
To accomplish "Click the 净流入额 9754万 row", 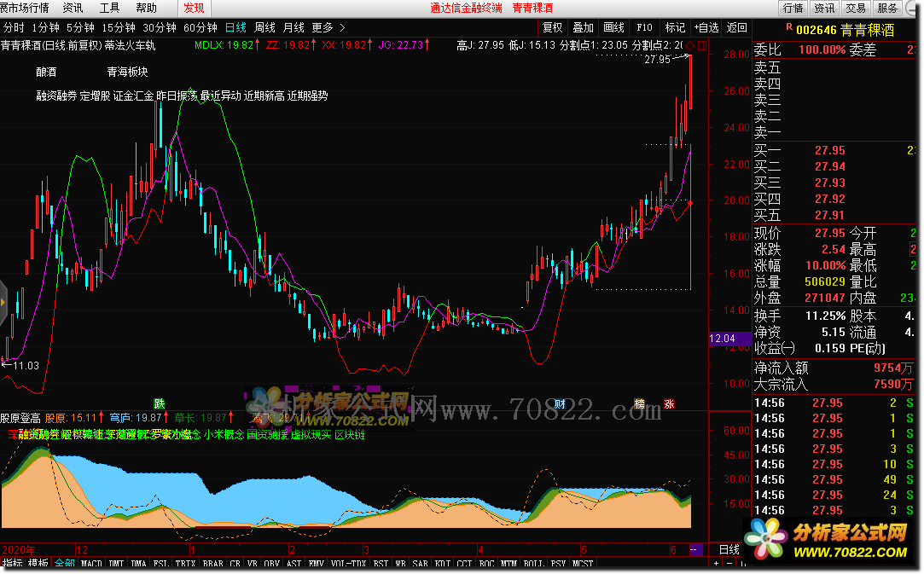I will [x=834, y=368].
